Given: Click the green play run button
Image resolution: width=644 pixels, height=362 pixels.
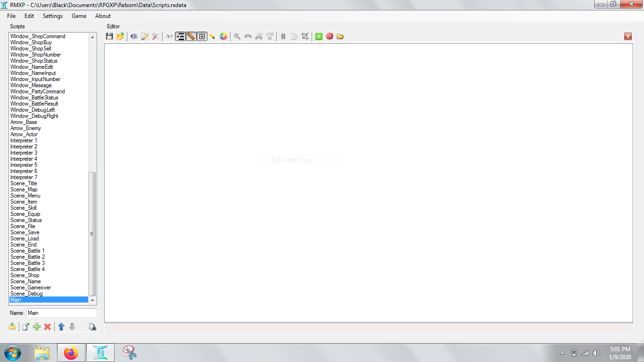Looking at the screenshot, I should point(319,36).
